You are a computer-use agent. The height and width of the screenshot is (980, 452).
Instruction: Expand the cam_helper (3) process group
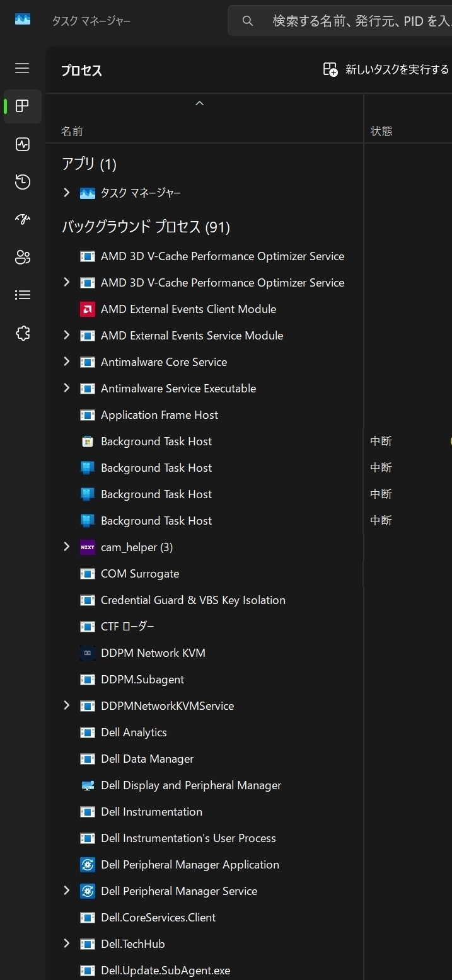[67, 547]
